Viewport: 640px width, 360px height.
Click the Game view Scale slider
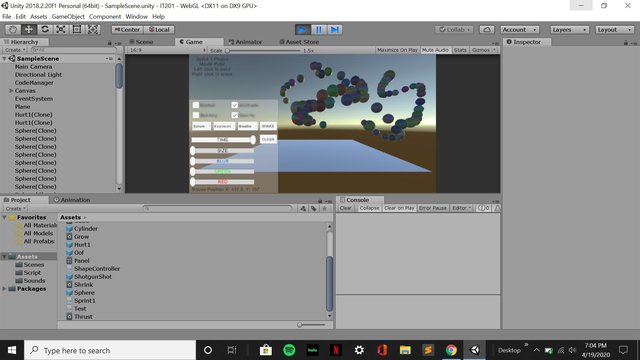click(x=264, y=51)
